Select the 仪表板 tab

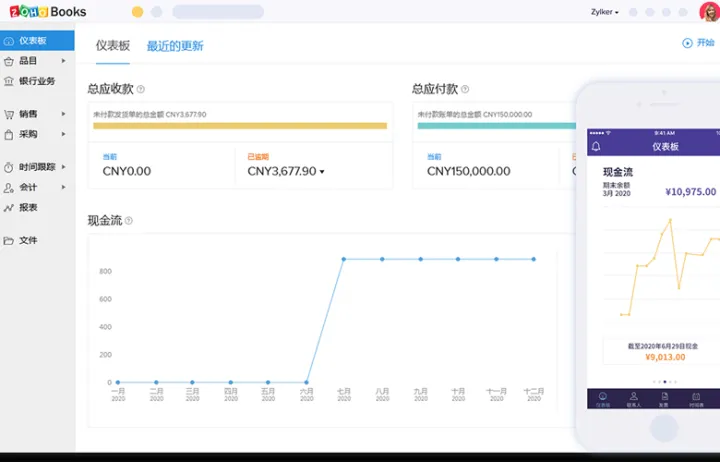(x=112, y=46)
